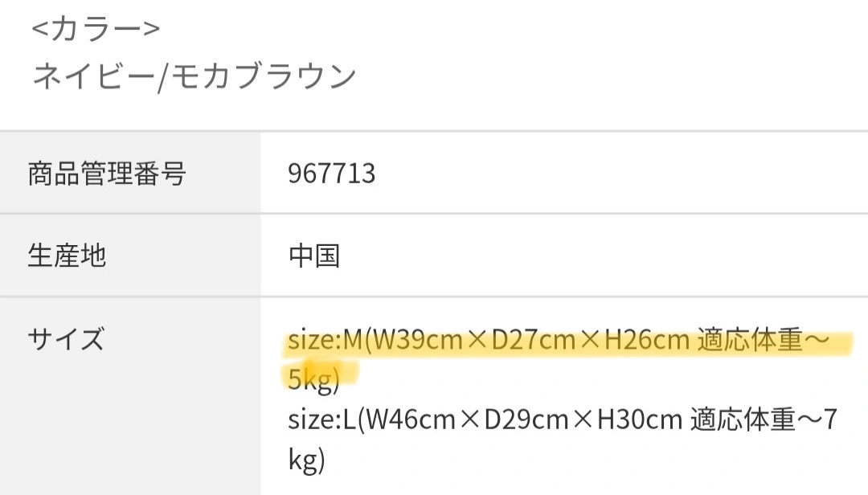Select the product number 967713

coord(331,174)
